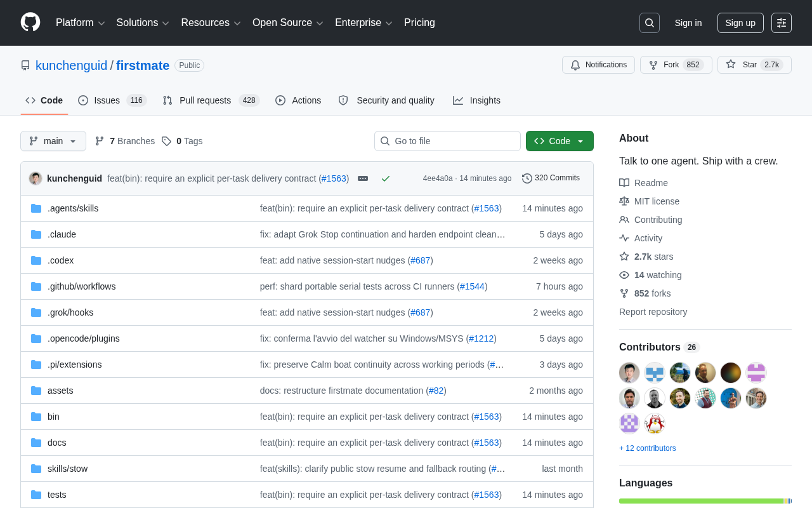
Task: Open the Readme link in About
Action: (643, 183)
